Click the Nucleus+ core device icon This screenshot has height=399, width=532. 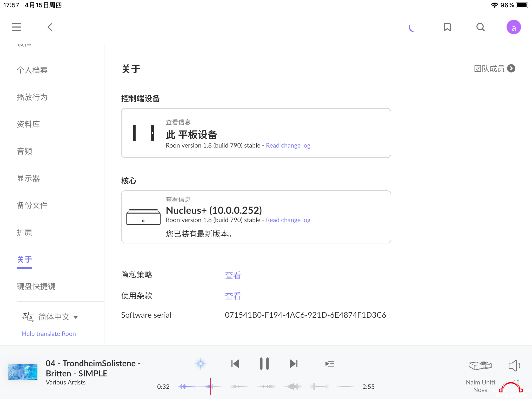click(143, 217)
